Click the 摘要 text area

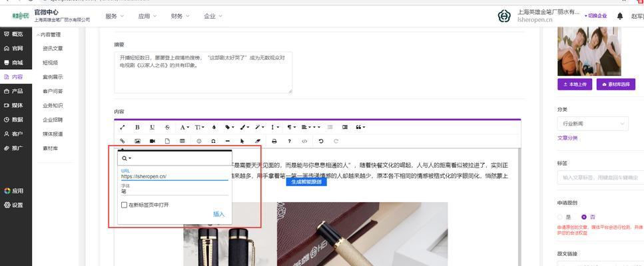coord(203,72)
